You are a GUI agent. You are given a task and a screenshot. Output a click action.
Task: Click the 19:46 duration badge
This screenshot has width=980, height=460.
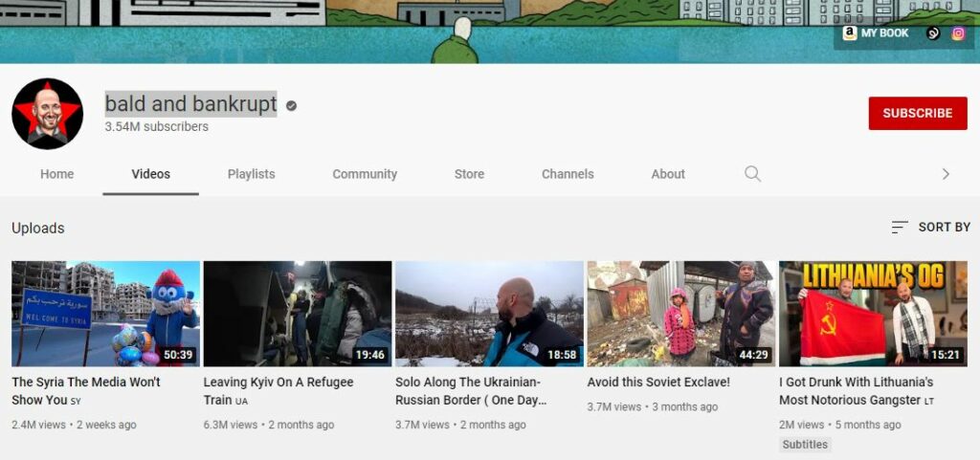coord(370,355)
